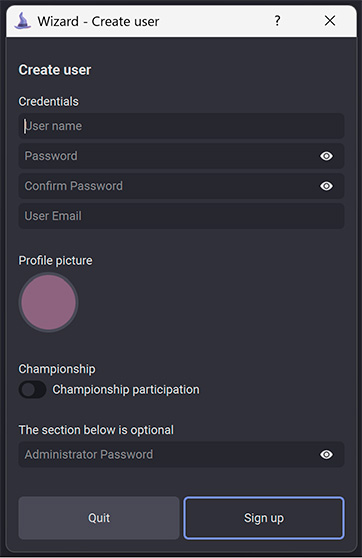Click the Championship participation label
362x558 pixels.
(x=126, y=389)
